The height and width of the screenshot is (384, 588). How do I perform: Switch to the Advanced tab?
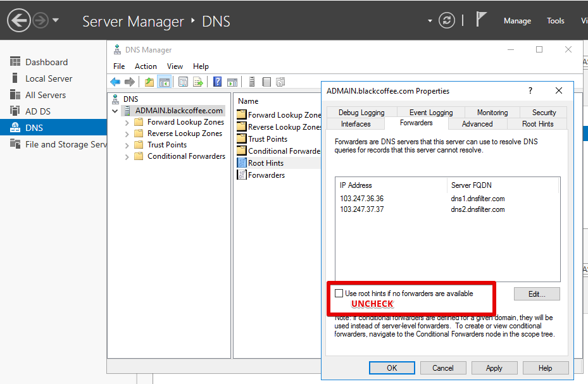[477, 124]
